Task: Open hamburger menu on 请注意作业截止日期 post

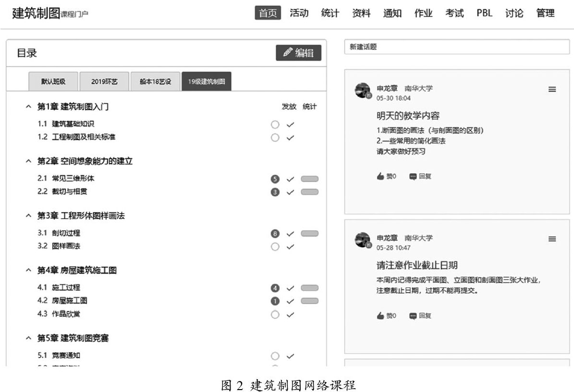Action: tap(552, 239)
